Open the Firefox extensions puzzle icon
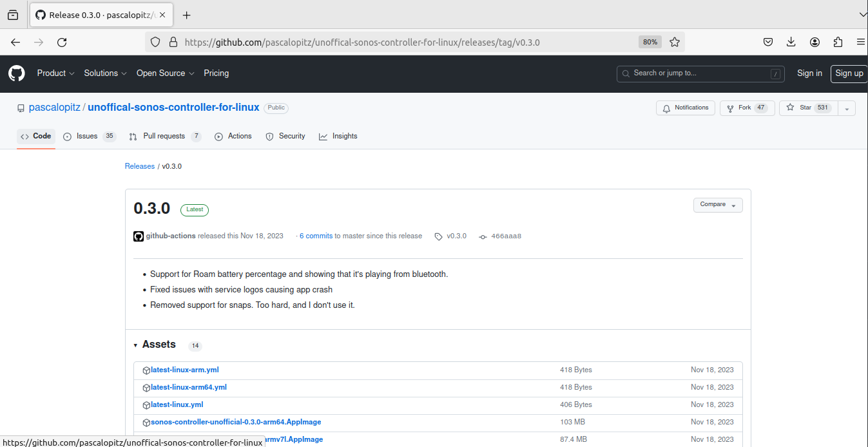Image resolution: width=868 pixels, height=447 pixels. click(838, 41)
